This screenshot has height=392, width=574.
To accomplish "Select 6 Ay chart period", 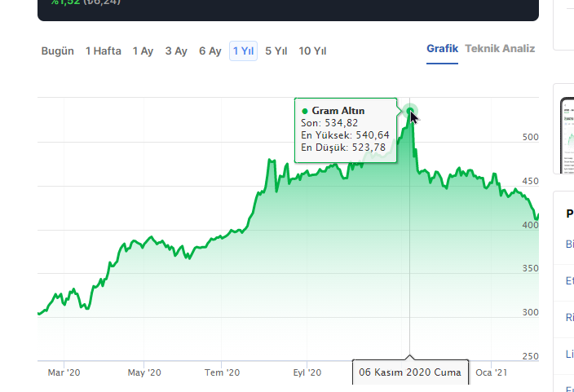I will pos(210,51).
